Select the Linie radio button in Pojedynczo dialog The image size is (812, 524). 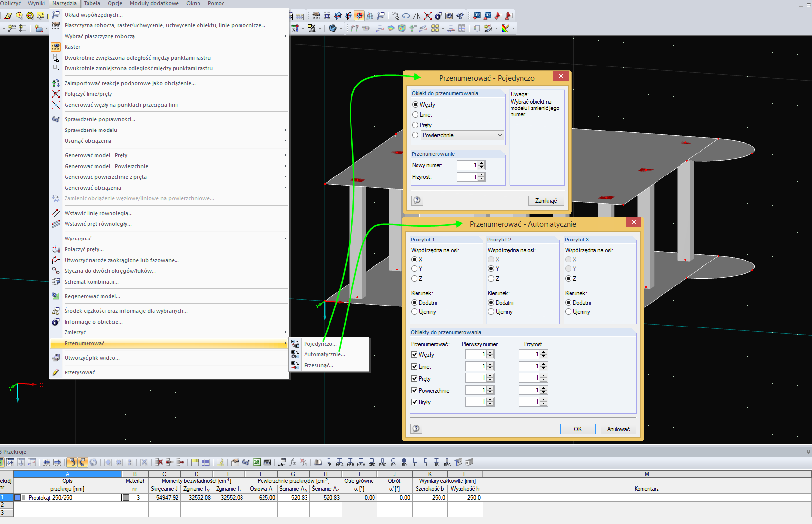click(x=416, y=115)
